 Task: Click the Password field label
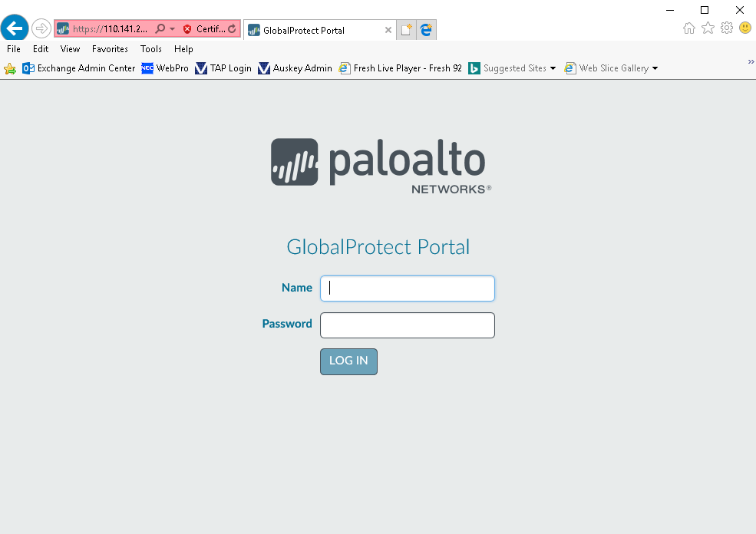(x=287, y=324)
